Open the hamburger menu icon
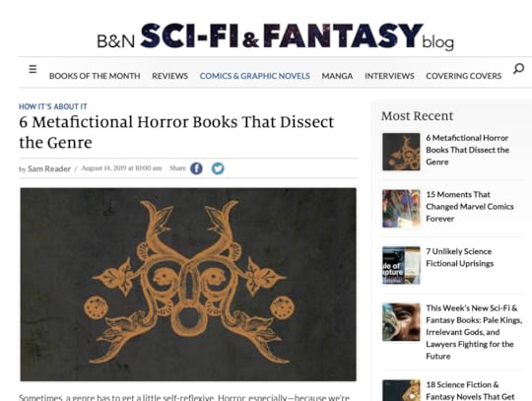Image resolution: width=532 pixels, height=401 pixels. coord(33,69)
